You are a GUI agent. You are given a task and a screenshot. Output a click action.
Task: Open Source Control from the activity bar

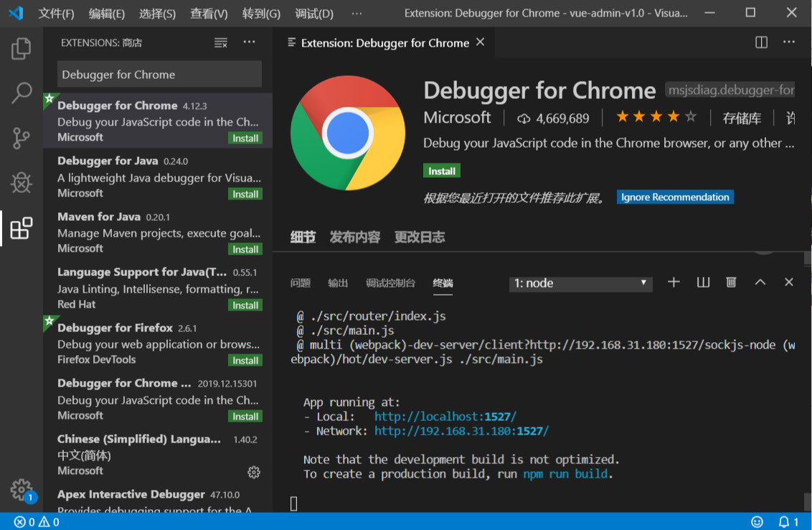pos(22,138)
